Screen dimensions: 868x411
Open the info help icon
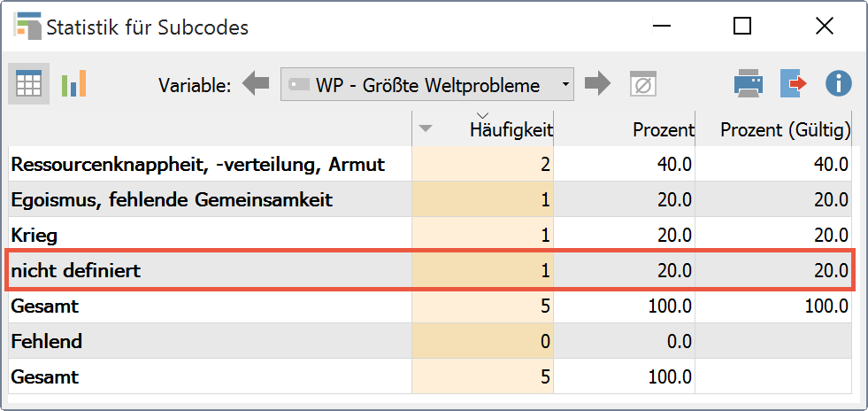tap(838, 84)
